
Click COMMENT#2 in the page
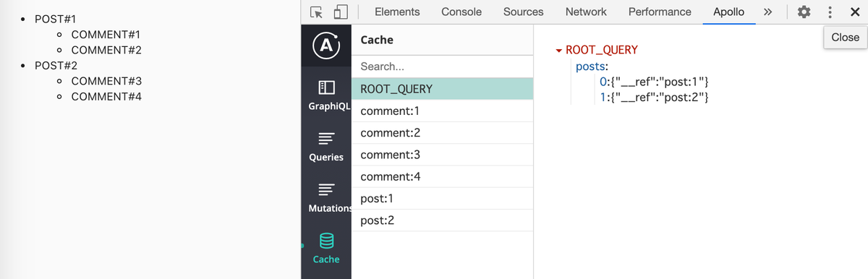click(x=106, y=51)
